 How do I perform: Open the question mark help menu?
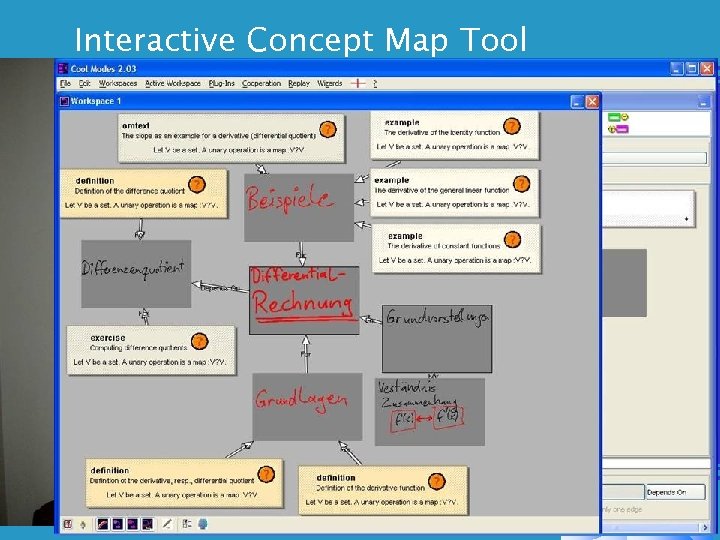(375, 84)
